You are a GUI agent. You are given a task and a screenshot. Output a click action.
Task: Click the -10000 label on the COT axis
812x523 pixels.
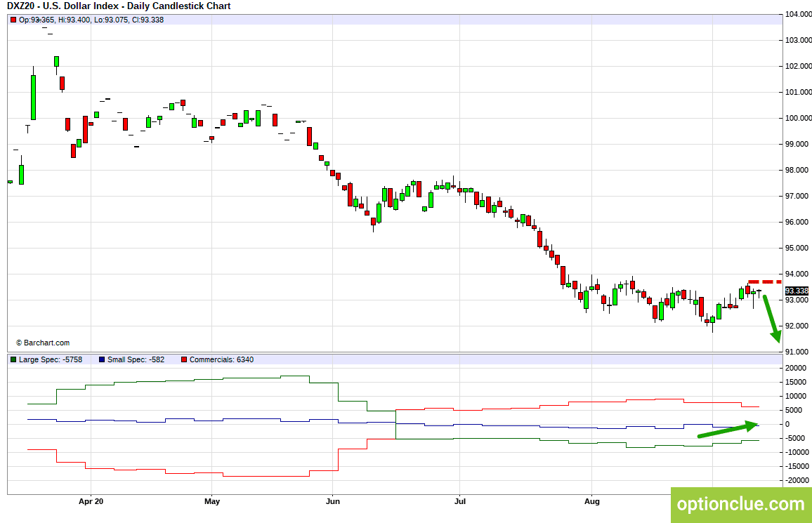coord(797,452)
